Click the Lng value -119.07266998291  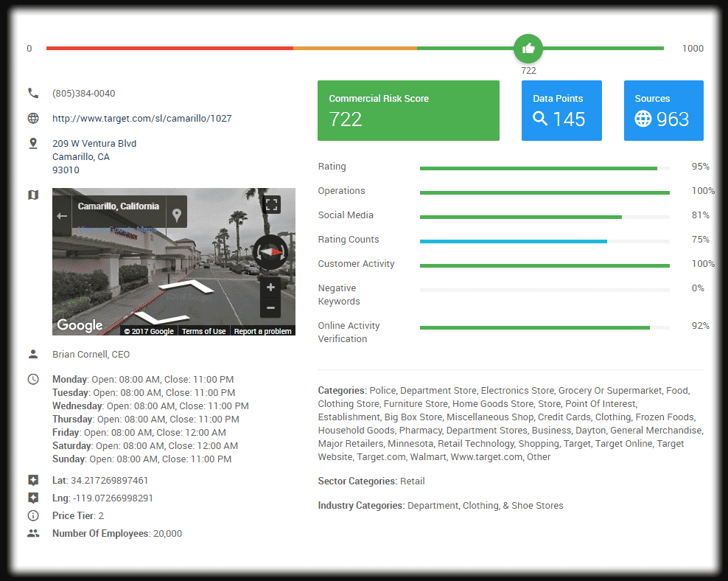113,498
